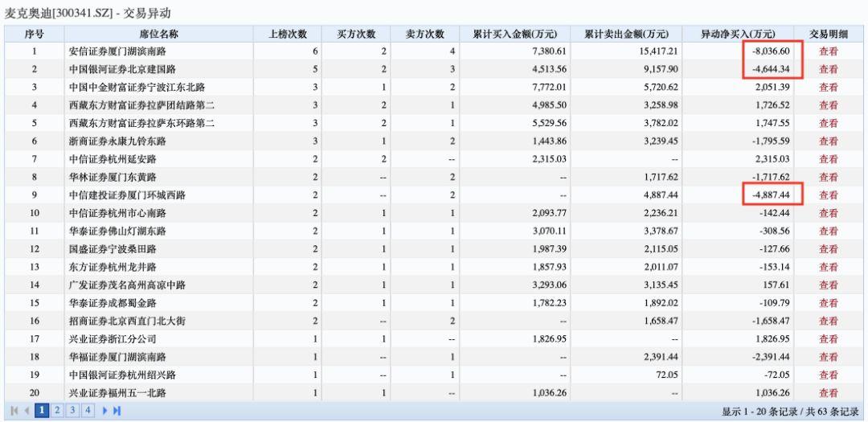Sort by the 买方次数 column header

pos(357,34)
